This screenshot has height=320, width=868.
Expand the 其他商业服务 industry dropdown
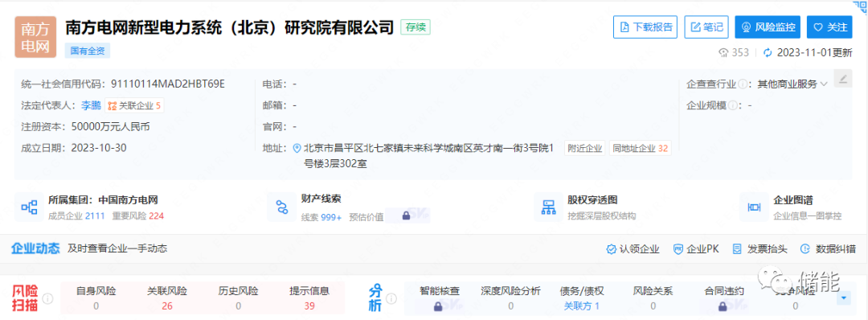click(x=792, y=84)
